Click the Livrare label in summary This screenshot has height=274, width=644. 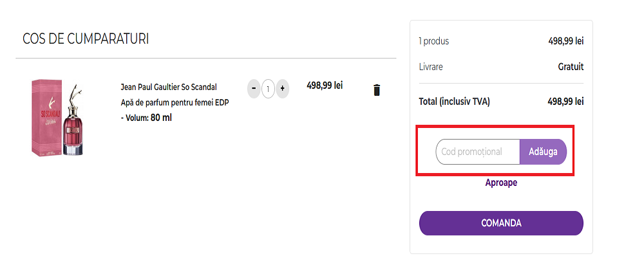tap(431, 67)
